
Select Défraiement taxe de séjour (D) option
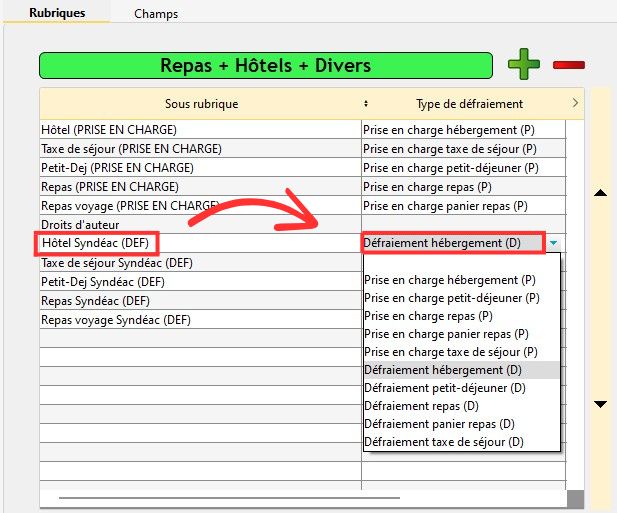(443, 442)
